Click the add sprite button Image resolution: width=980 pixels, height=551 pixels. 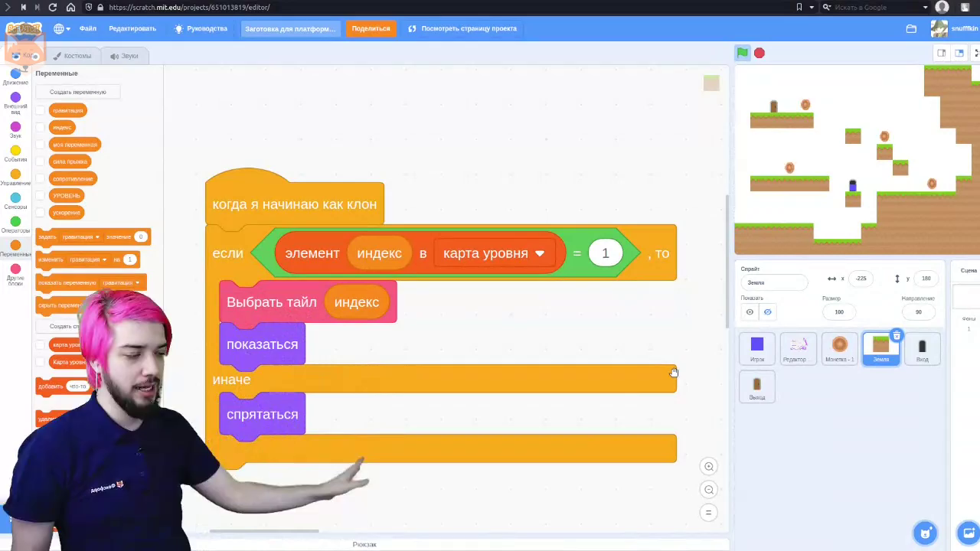click(925, 533)
